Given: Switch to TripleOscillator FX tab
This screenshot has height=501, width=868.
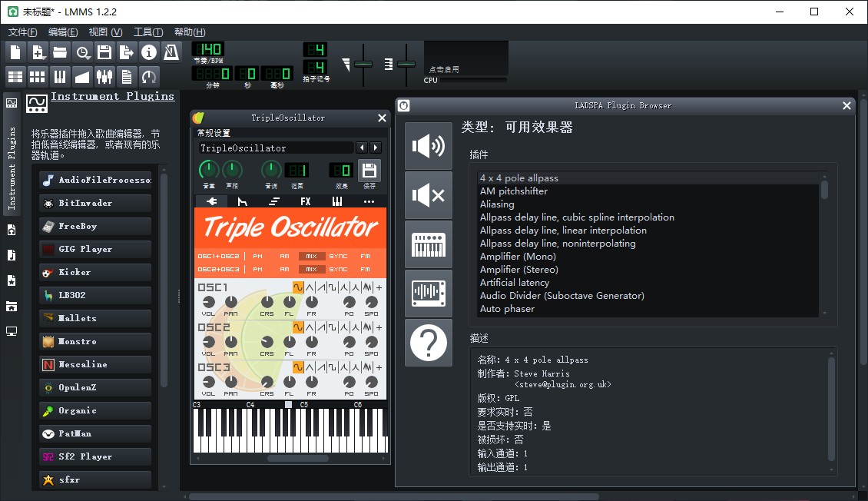Looking at the screenshot, I should (306, 201).
